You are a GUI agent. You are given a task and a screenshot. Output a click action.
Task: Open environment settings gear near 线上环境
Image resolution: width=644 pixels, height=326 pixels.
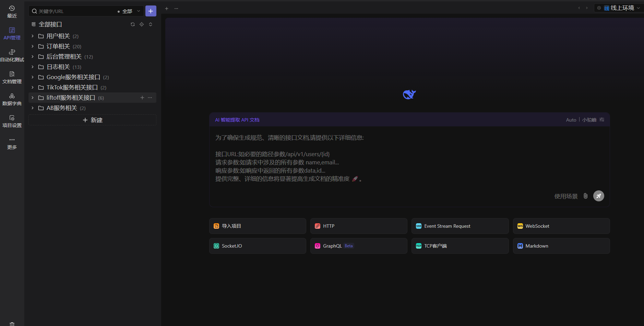(x=599, y=8)
